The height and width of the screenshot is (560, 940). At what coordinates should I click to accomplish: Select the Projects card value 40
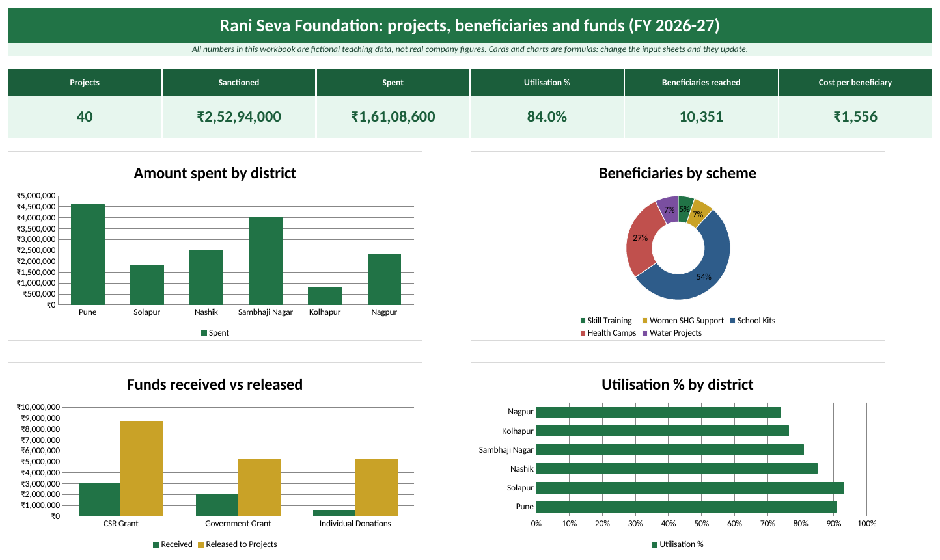pyautogui.click(x=85, y=117)
